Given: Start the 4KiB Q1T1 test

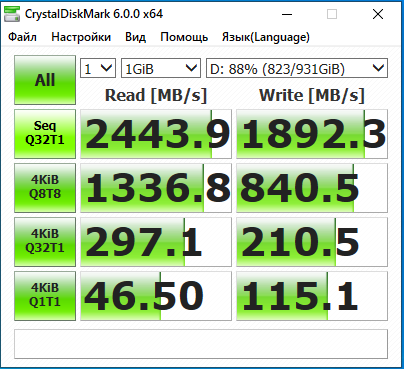Looking at the screenshot, I should (x=45, y=296).
